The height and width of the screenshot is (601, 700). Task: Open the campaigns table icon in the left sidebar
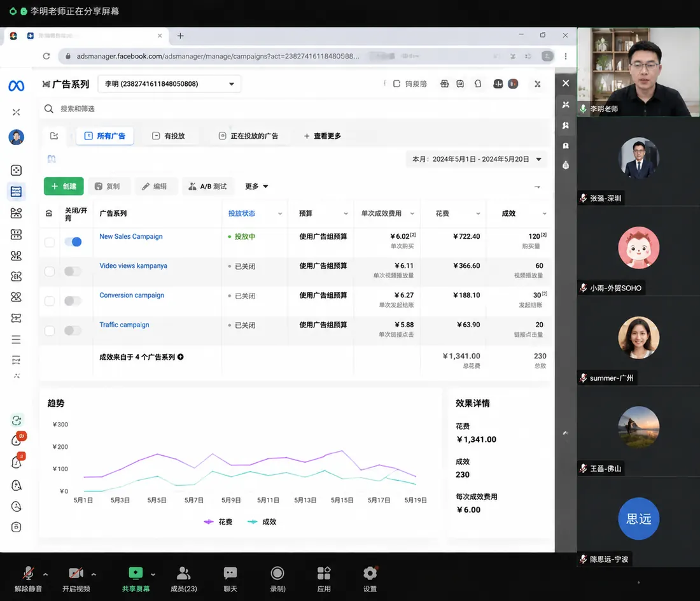pos(16,192)
